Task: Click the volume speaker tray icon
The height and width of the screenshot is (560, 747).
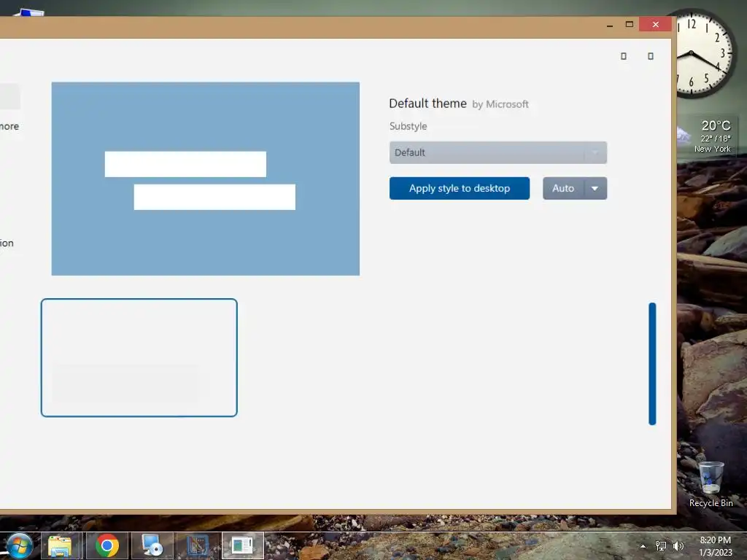Action: [678, 546]
